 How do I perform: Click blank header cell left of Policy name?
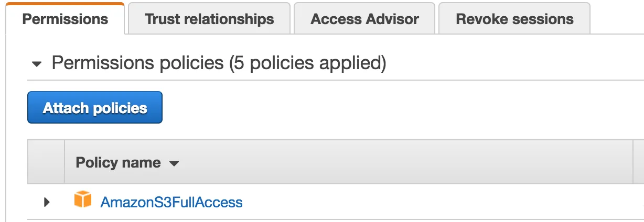(46, 162)
